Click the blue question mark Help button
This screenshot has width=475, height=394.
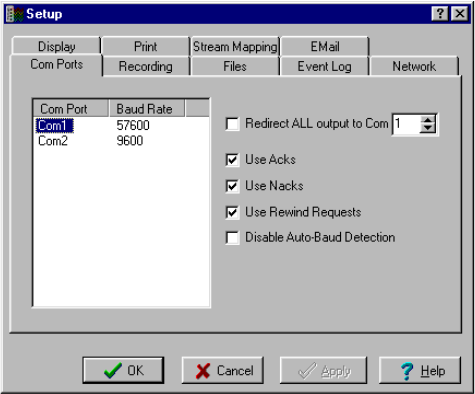click(x=420, y=370)
